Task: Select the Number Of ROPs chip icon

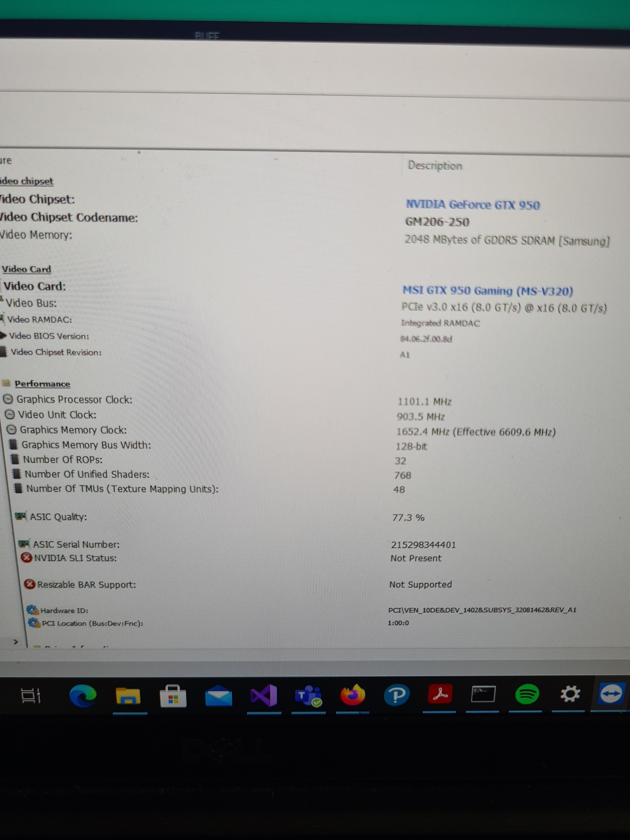Action: click(x=15, y=459)
